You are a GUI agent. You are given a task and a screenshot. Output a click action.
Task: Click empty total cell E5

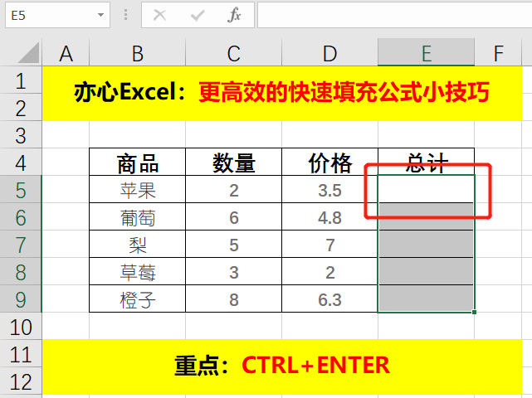coord(426,190)
